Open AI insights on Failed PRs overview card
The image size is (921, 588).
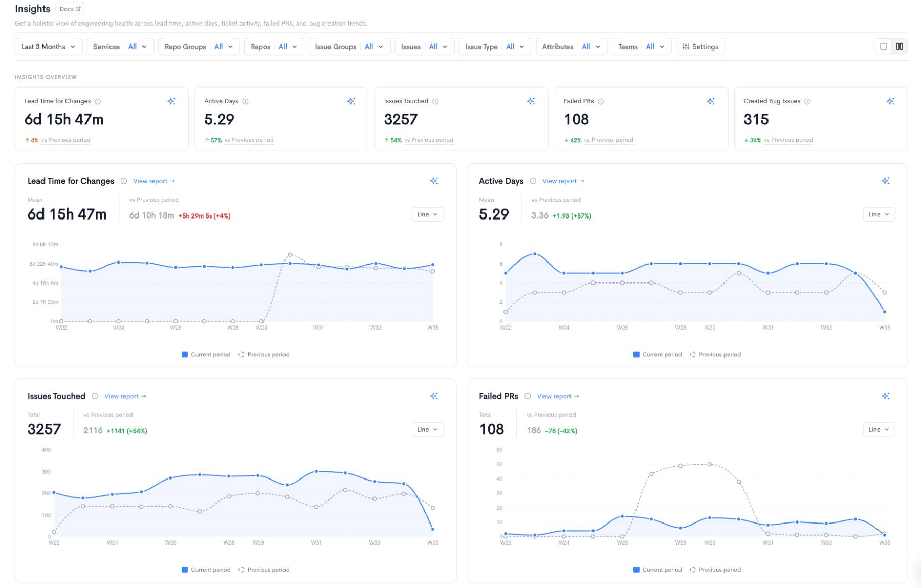click(x=711, y=101)
